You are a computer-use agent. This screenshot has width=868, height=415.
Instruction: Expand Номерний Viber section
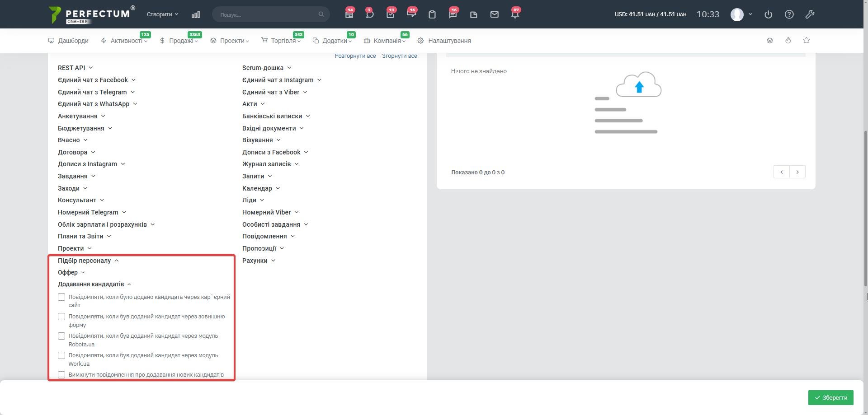click(x=270, y=212)
